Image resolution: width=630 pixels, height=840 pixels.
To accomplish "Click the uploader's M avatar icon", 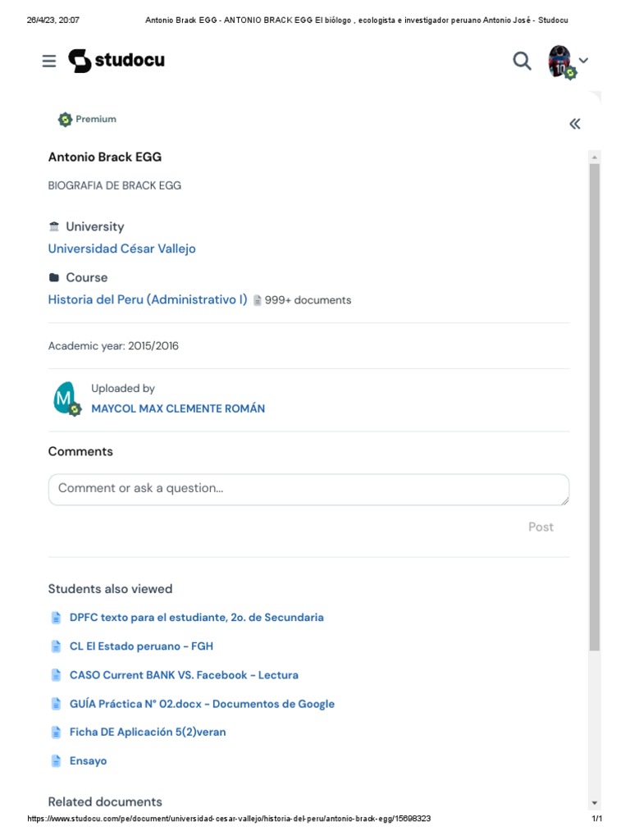I will pyautogui.click(x=65, y=399).
